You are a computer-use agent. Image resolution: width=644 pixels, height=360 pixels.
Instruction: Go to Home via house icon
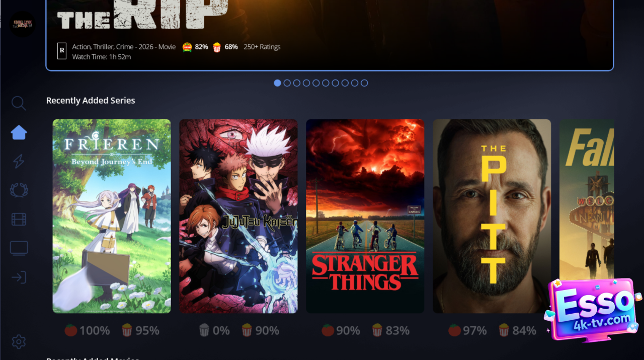tap(19, 132)
